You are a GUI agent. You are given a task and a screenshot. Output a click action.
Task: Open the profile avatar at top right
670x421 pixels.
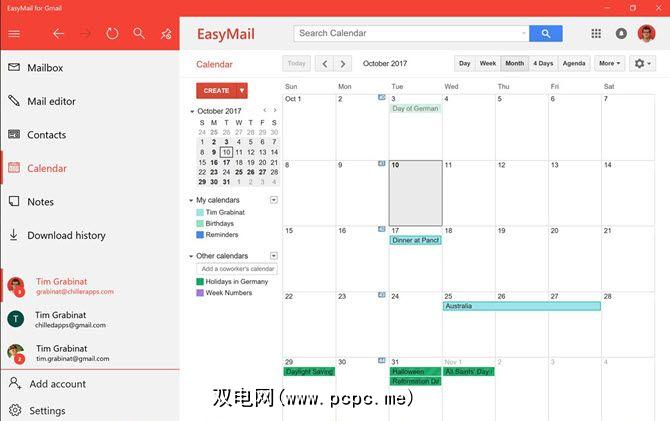(x=646, y=33)
